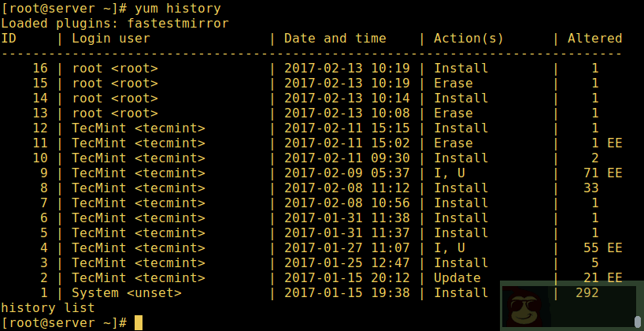Screen dimensions: 644x331
Task: Click 'Loaded plugins: fastestmirror' line
Action: point(114,24)
